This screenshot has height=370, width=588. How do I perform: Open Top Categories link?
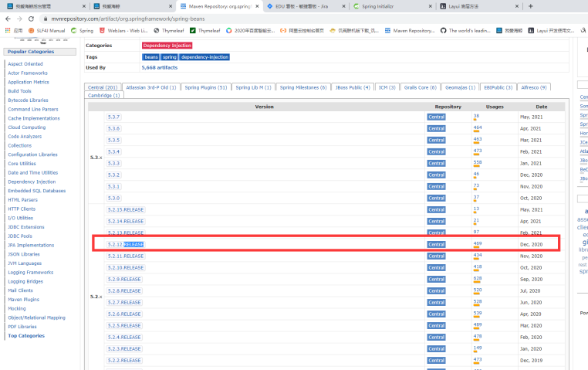[x=26, y=335]
